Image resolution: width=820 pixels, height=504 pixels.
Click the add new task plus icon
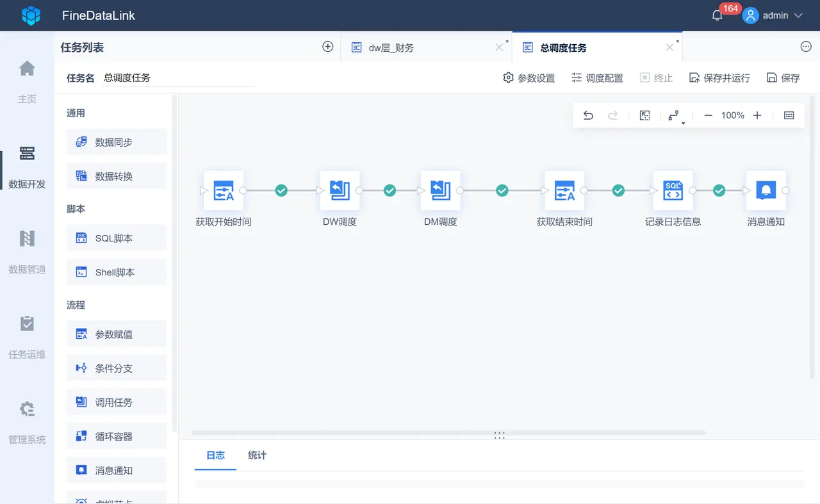coord(328,47)
